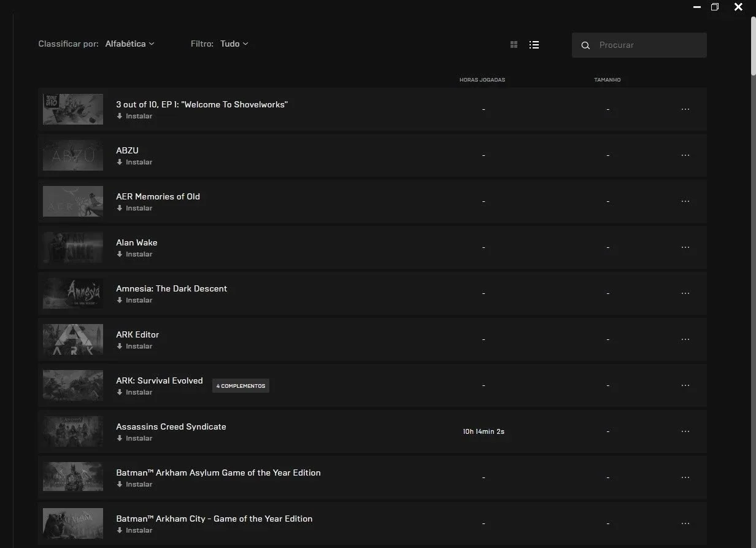The width and height of the screenshot is (756, 548).
Task: Switch to grid view layout
Action: (x=514, y=45)
